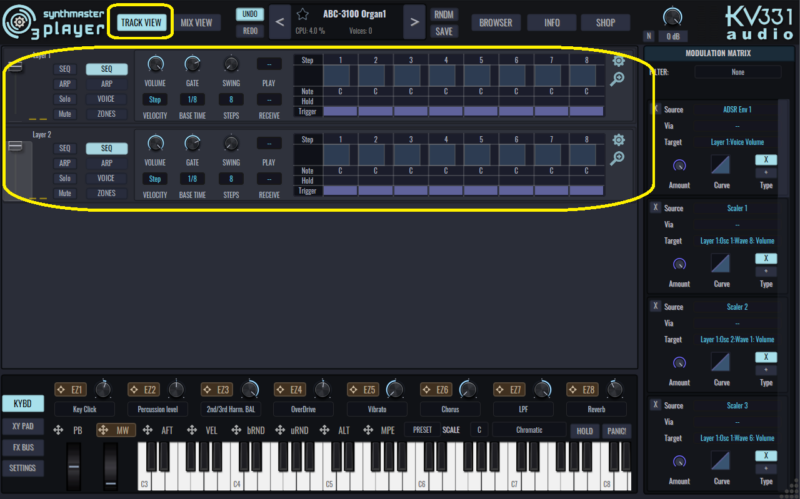Viewport: 800px width, 499px height.
Task: Click the MW modulation source drag icon
Action: (103, 430)
